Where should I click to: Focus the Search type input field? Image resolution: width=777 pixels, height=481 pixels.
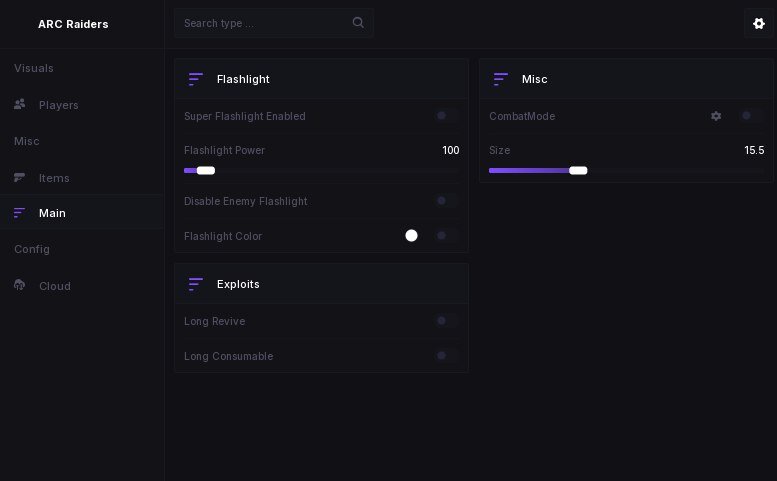coord(274,23)
